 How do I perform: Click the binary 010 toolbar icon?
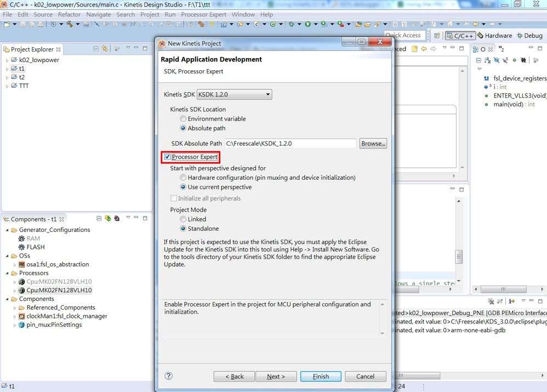pos(86,24)
